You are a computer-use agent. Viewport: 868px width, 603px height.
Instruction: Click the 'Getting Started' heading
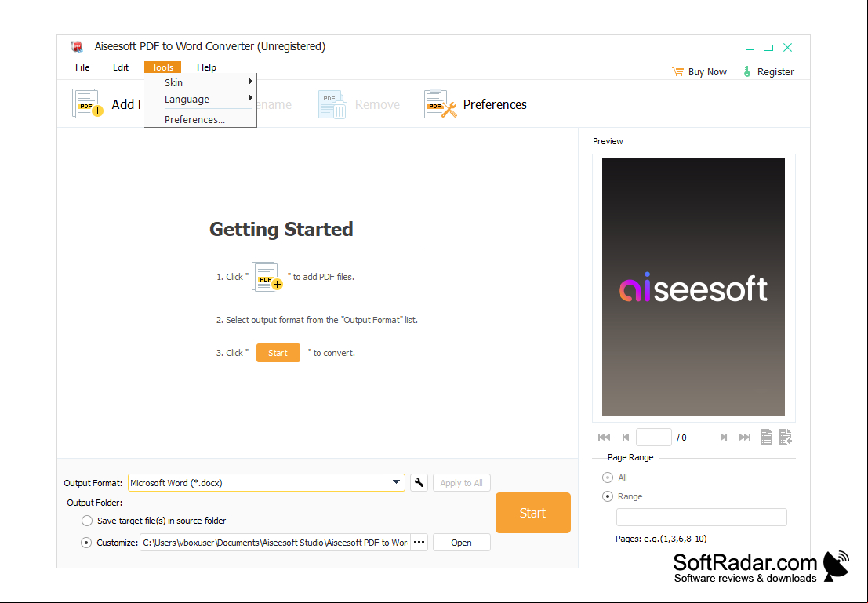coord(281,229)
